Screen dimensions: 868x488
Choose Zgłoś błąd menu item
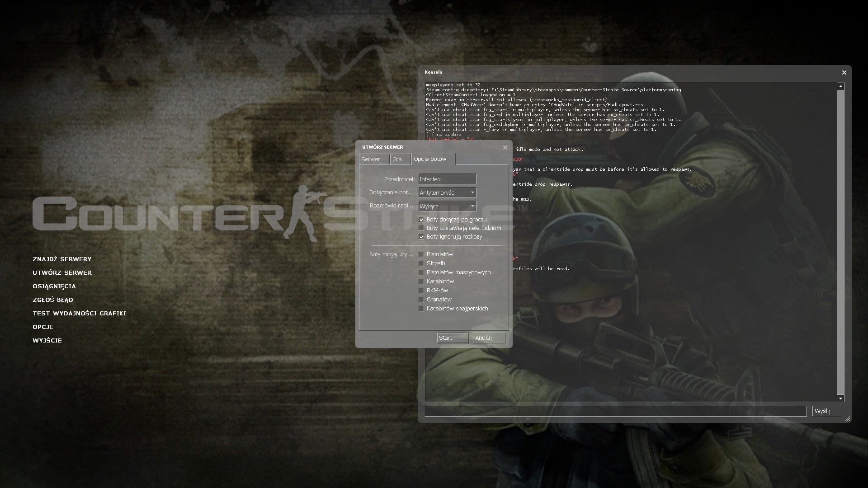coord(53,300)
